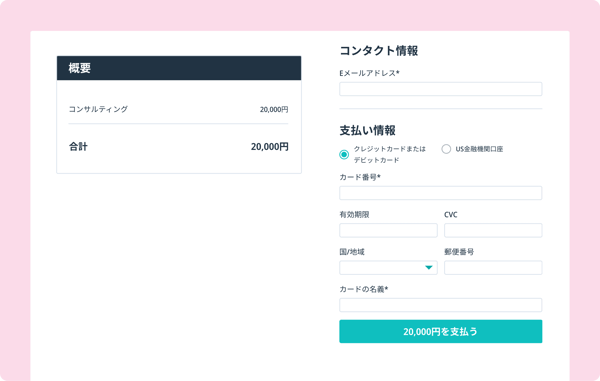The width and height of the screenshot is (600, 381).
Task: Click the 有効期限 field
Action: [x=388, y=230]
